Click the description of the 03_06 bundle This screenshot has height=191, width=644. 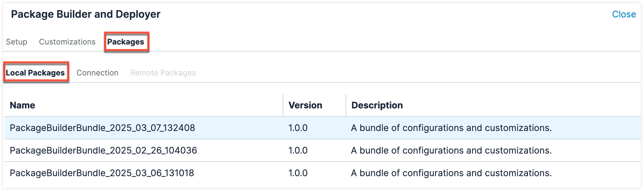point(451,173)
